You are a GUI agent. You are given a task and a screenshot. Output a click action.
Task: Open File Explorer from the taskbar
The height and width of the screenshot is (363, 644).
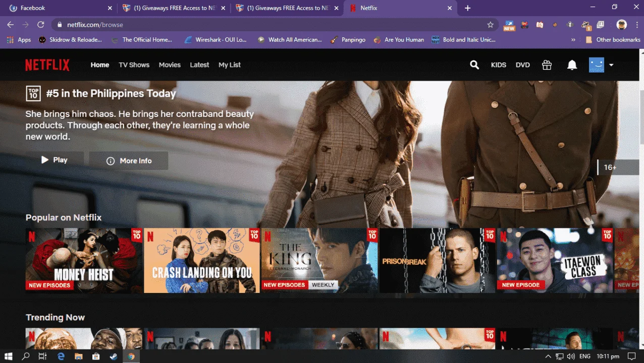coord(78,356)
